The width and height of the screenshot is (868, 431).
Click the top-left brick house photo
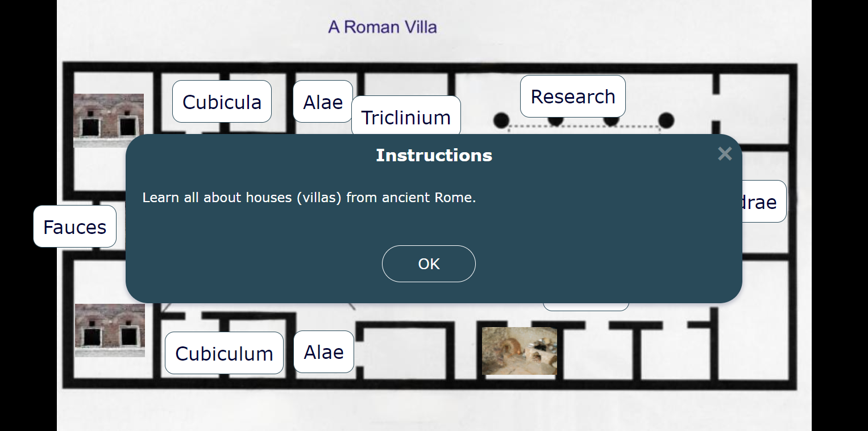click(x=109, y=120)
